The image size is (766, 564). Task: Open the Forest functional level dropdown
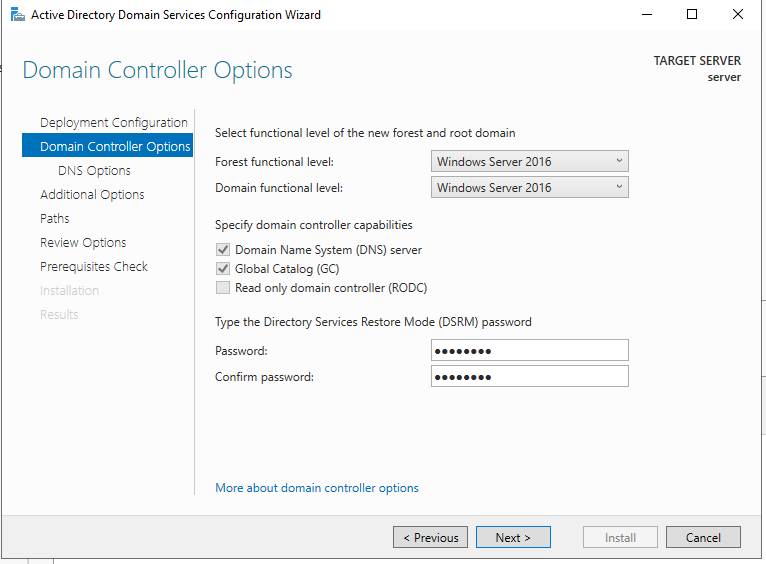[x=530, y=161]
